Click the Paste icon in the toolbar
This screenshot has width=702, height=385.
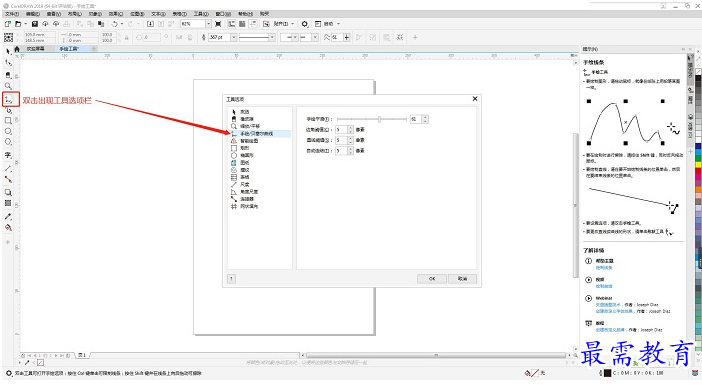pyautogui.click(x=101, y=24)
